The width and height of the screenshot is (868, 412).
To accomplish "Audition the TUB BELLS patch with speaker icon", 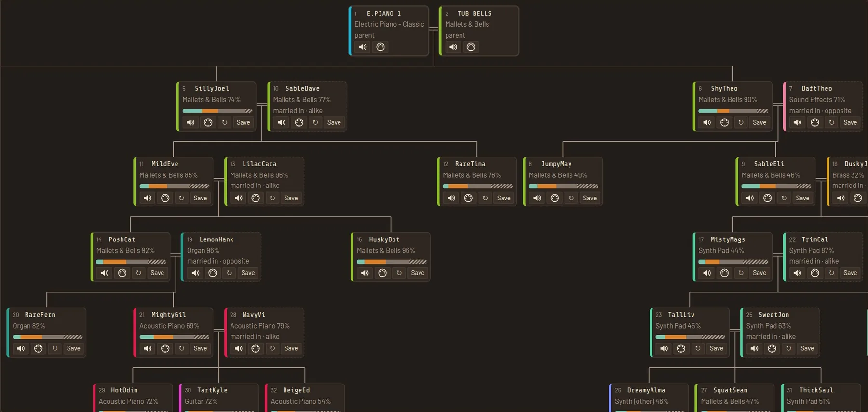I will click(454, 47).
